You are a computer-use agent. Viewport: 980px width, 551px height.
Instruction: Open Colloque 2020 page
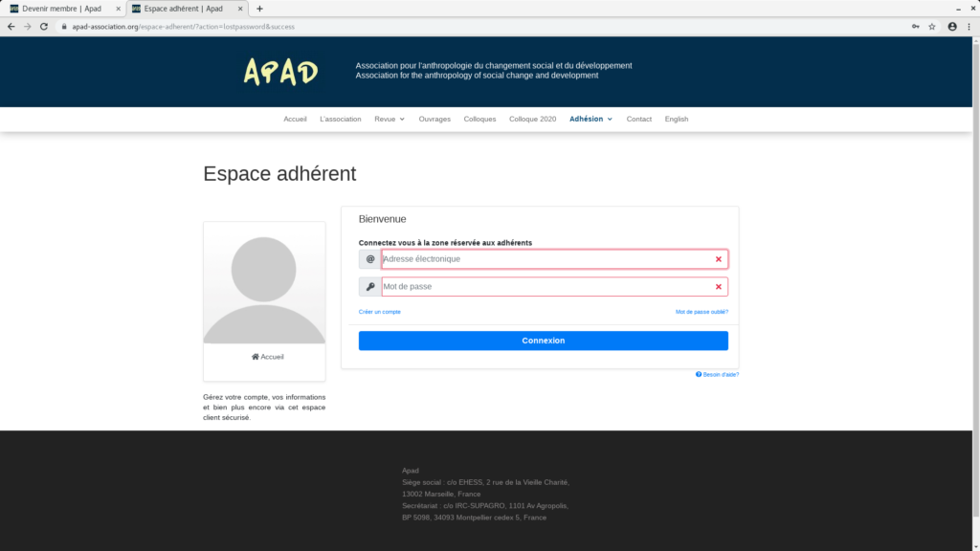[x=532, y=120]
